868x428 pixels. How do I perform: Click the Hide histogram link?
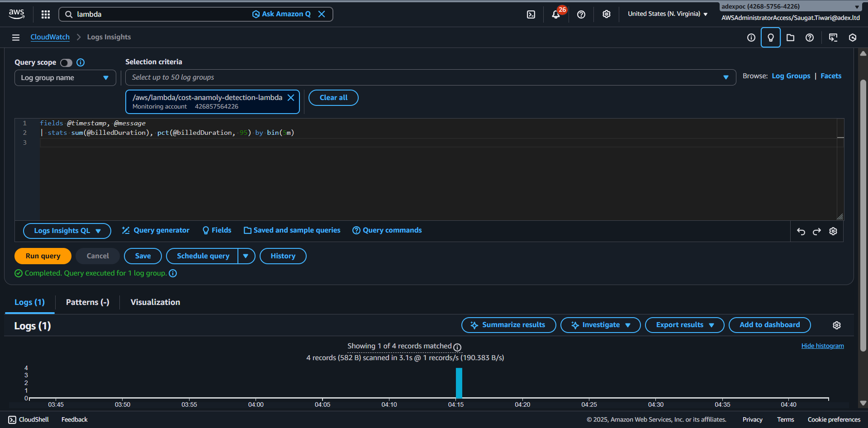(822, 346)
